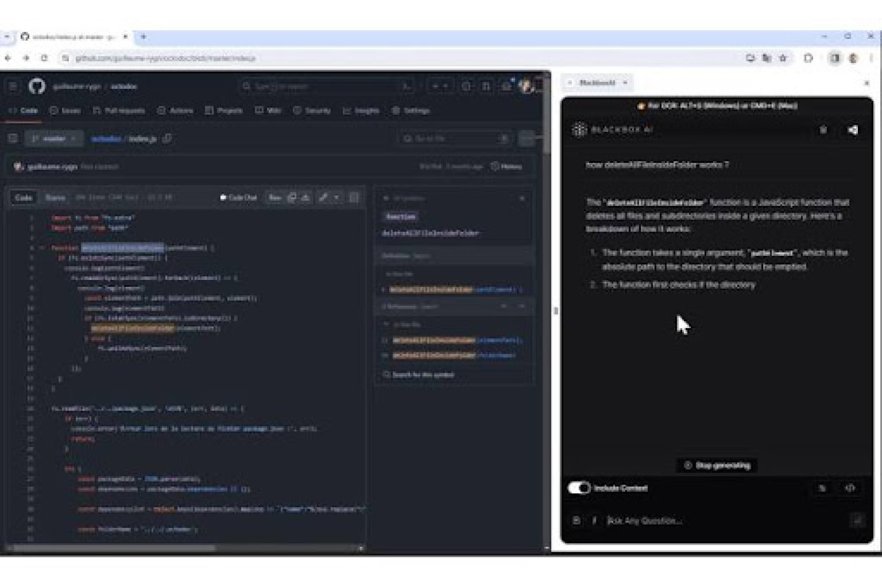The image size is (882, 588).
Task: Open the Blackbox side panel selector dropdown
Action: pos(599,83)
